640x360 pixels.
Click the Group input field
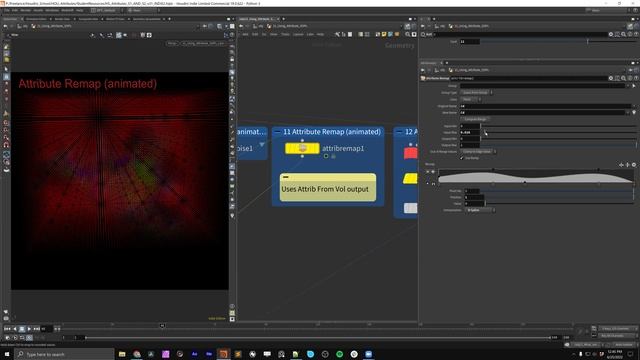tap(542, 86)
